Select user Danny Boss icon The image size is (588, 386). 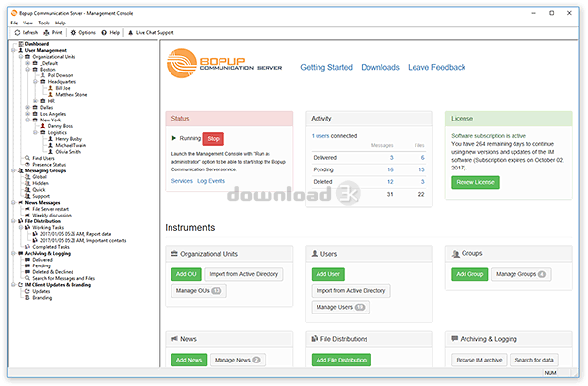[x=43, y=126]
